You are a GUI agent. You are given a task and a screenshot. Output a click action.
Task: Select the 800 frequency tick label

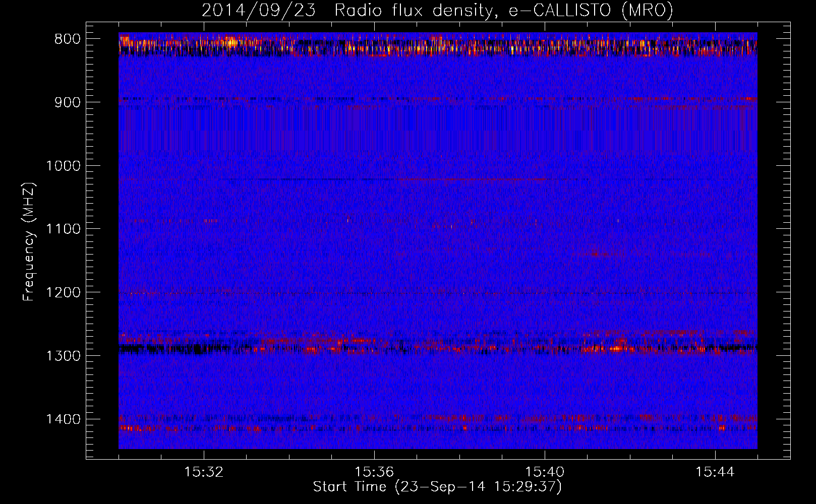[66, 39]
